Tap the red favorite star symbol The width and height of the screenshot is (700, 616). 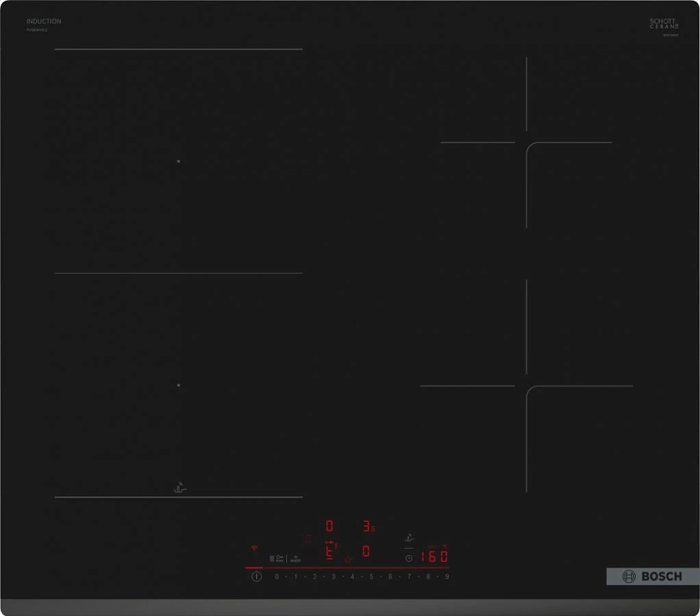(x=347, y=559)
